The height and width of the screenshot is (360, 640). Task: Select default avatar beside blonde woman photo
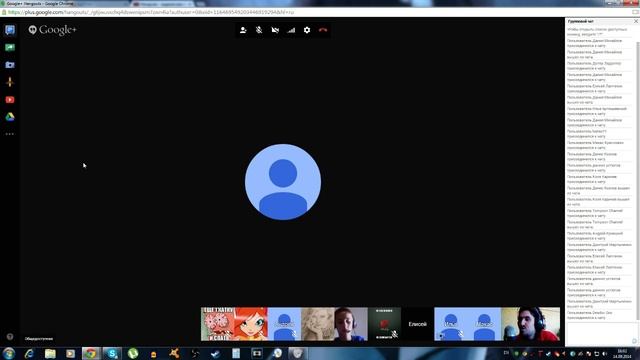[x=284, y=324]
